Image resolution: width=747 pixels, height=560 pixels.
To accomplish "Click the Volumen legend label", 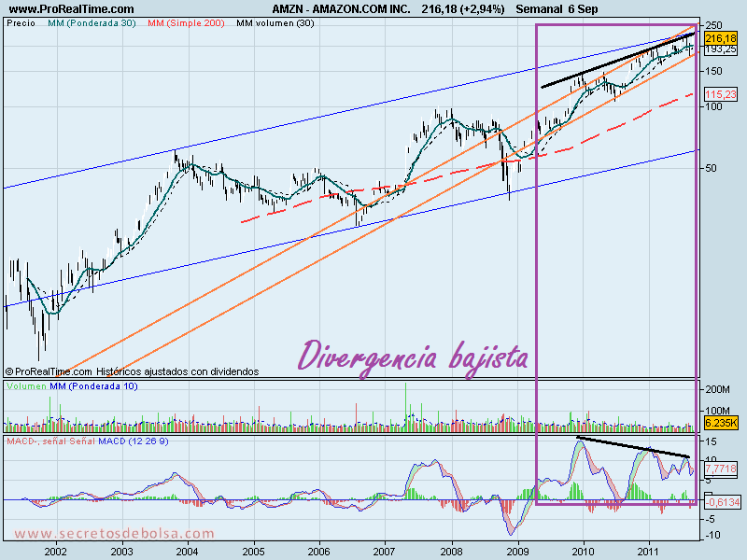I will (26, 386).
